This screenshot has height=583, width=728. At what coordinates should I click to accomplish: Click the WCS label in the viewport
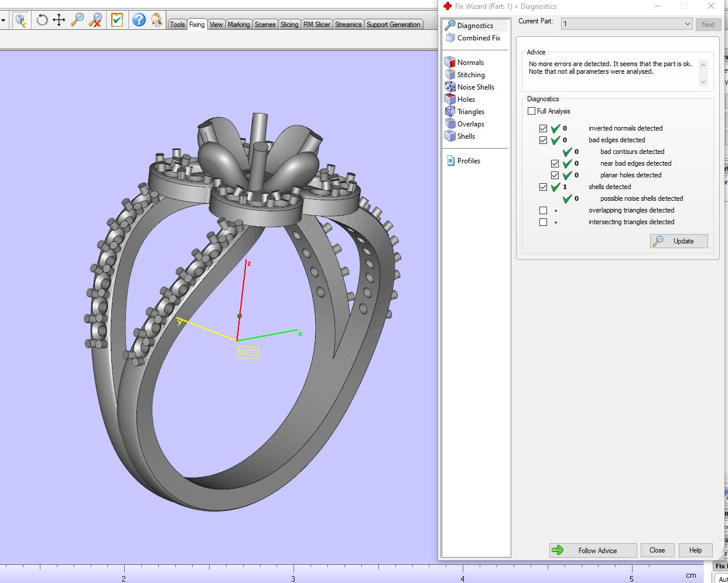248,352
